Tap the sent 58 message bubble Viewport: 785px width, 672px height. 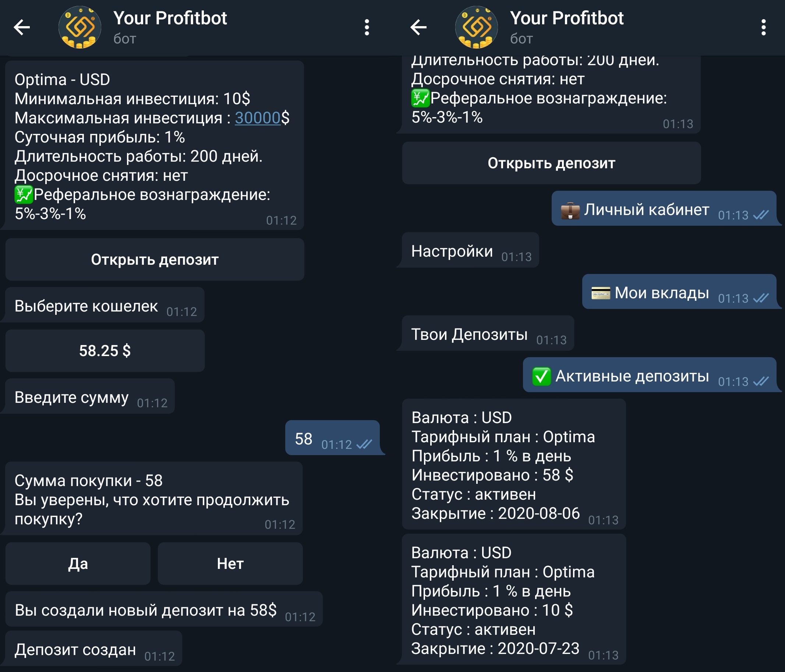click(x=332, y=439)
